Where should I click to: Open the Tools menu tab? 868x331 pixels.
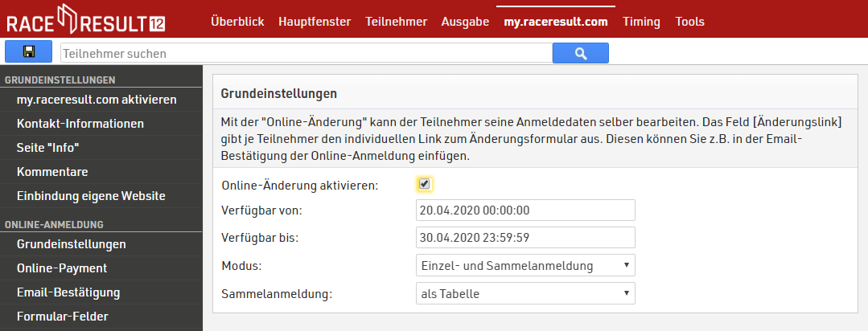(x=689, y=22)
